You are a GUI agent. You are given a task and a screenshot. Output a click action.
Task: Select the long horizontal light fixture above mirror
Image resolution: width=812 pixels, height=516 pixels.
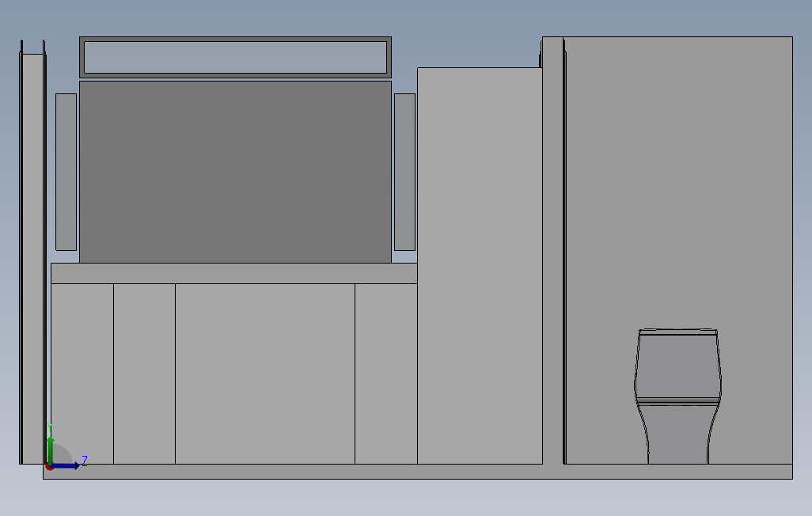(x=235, y=57)
